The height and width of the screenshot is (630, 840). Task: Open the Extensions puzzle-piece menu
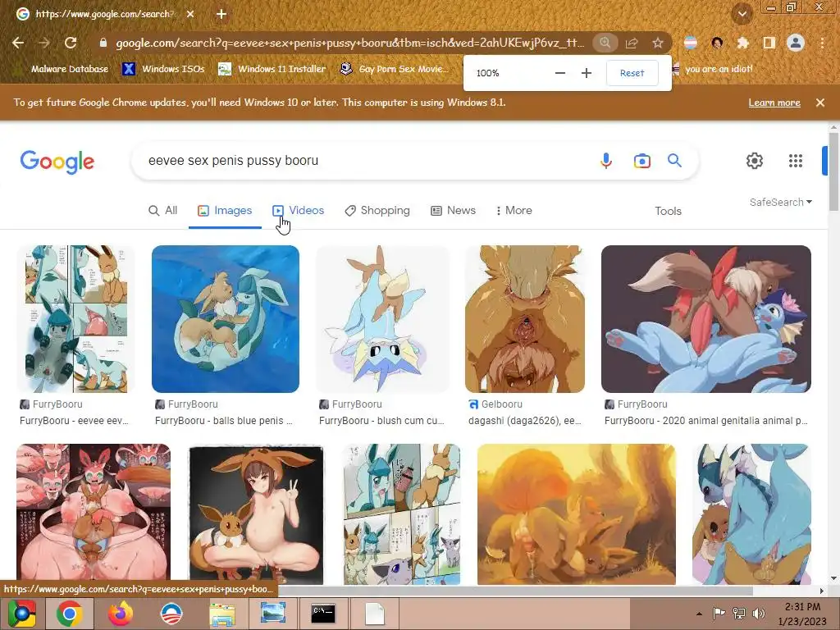743,43
